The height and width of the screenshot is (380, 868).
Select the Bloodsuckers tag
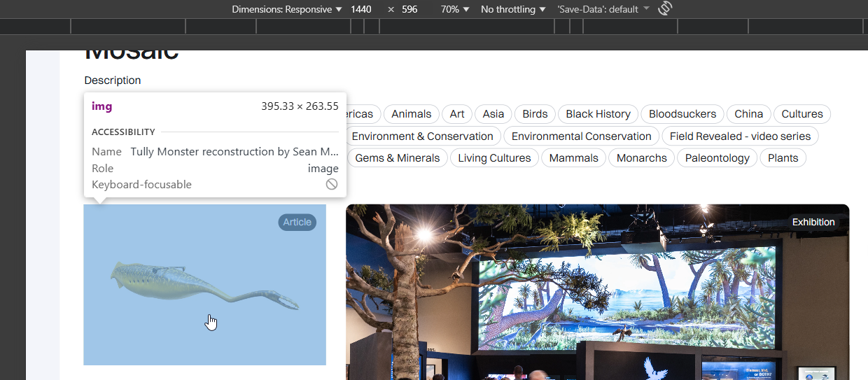pyautogui.click(x=682, y=114)
